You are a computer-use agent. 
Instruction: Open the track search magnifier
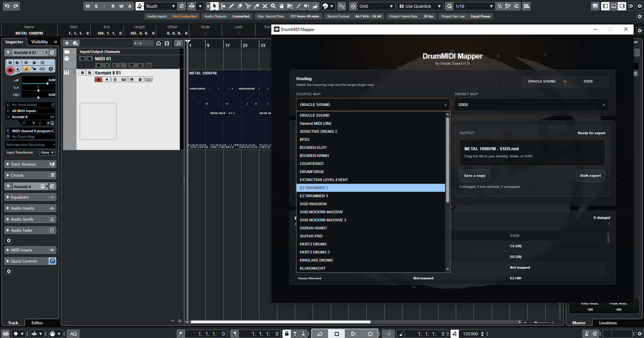[x=178, y=43]
